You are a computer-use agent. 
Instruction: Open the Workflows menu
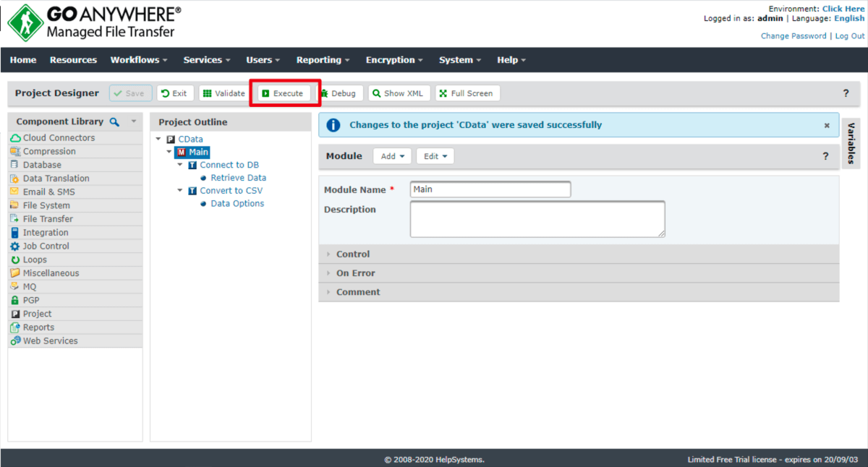click(x=139, y=60)
